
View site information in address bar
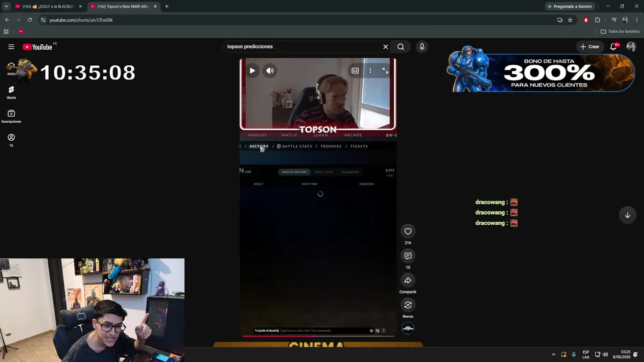click(43, 20)
